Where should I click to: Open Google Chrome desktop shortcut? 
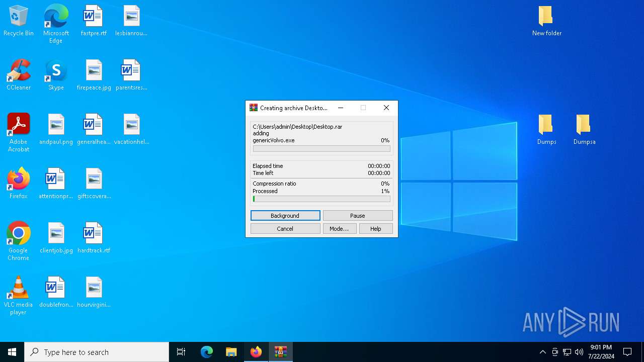(x=19, y=241)
